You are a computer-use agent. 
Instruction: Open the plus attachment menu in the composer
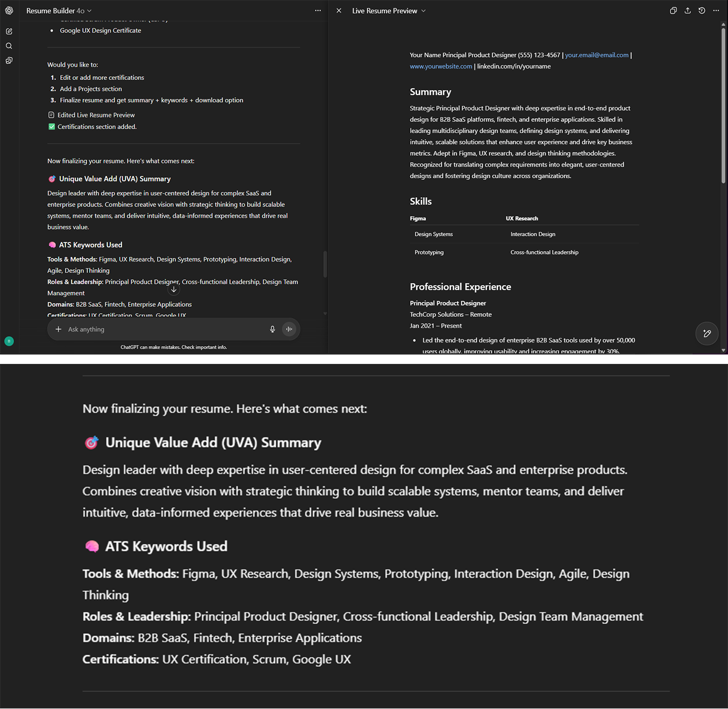[59, 329]
